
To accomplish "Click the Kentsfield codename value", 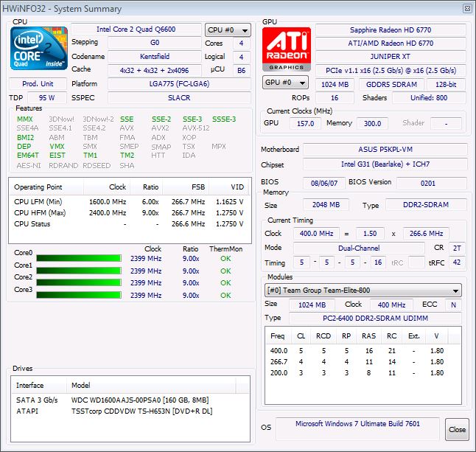I will click(x=155, y=57).
